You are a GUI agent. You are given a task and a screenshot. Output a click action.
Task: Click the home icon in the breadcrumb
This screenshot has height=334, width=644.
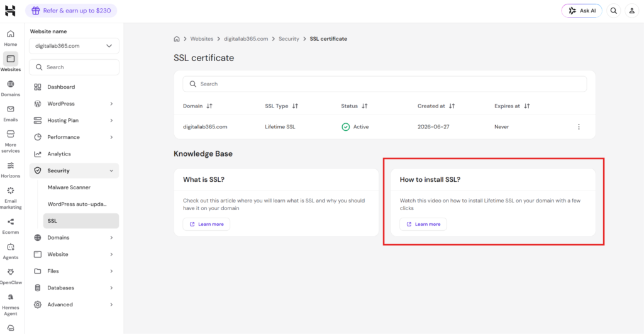[x=177, y=38]
